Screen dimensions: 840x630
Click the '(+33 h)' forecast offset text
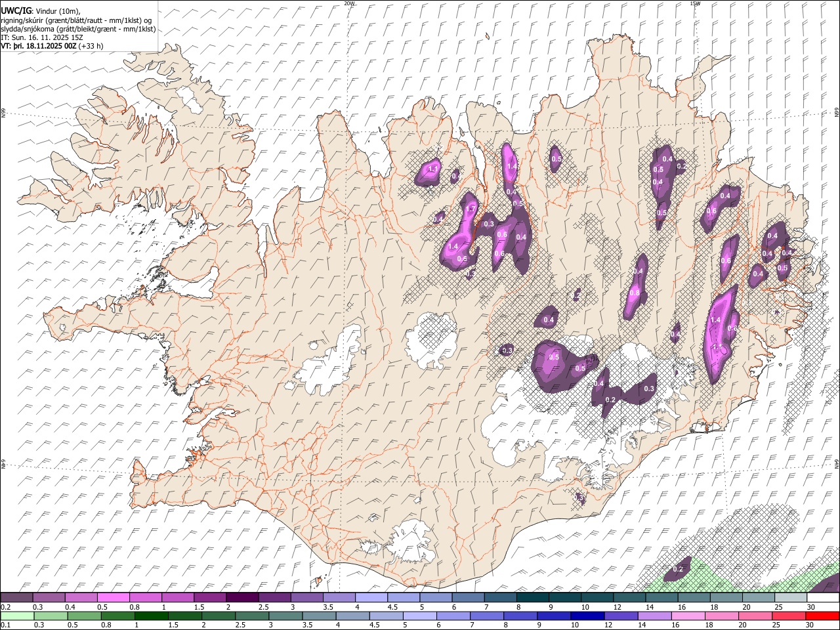pos(91,47)
